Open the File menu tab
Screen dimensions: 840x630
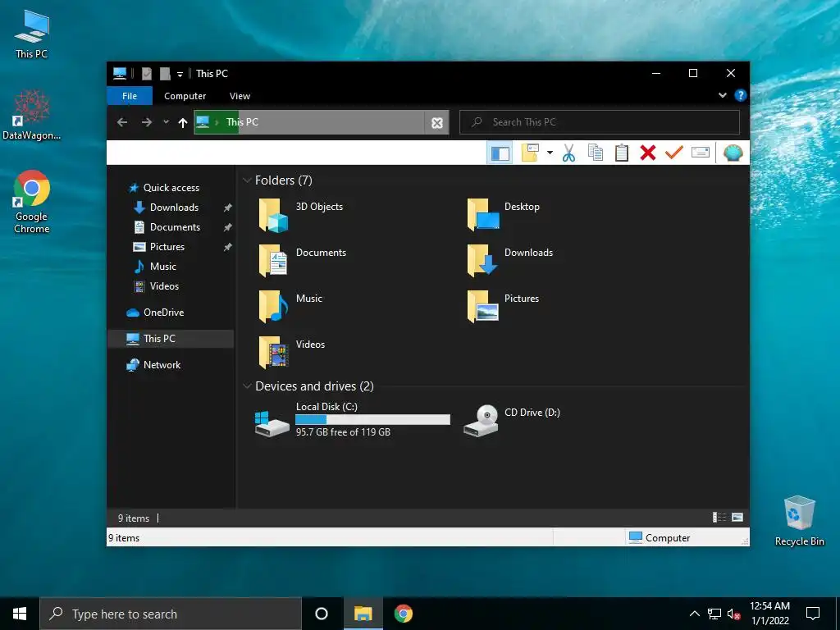tap(130, 96)
